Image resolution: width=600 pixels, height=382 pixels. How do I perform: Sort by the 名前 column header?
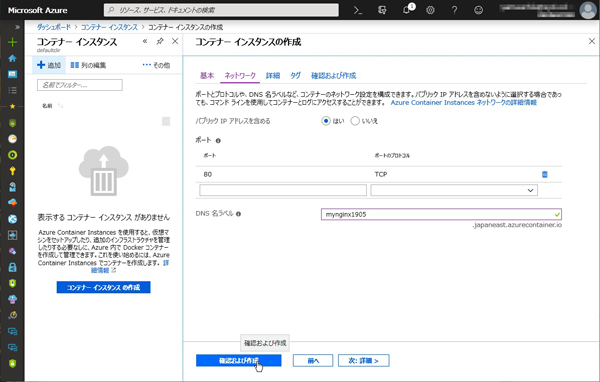47,106
